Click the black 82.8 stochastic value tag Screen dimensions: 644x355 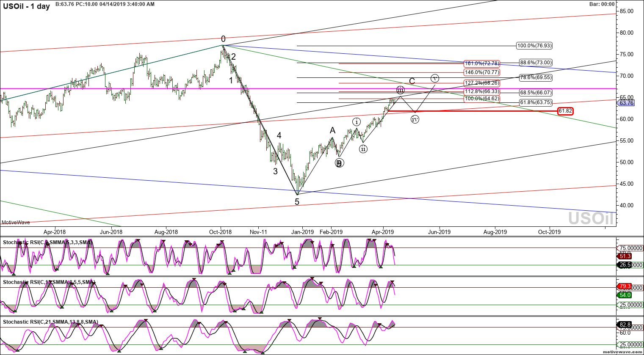(625, 325)
